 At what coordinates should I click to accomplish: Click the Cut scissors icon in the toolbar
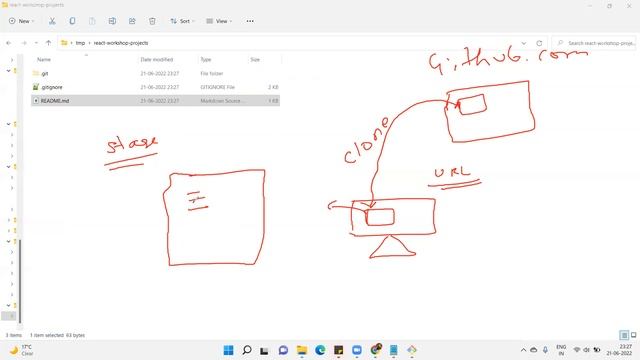coord(52,21)
